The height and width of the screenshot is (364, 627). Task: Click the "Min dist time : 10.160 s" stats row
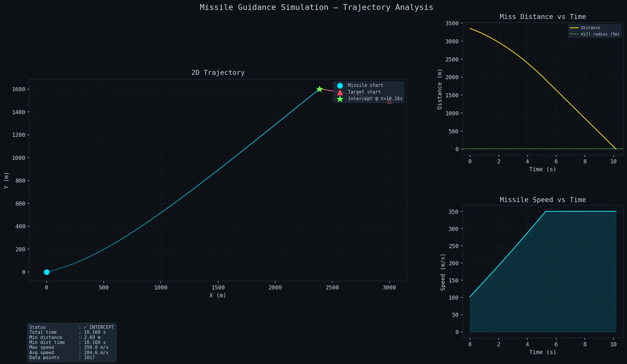pyautogui.click(x=67, y=342)
